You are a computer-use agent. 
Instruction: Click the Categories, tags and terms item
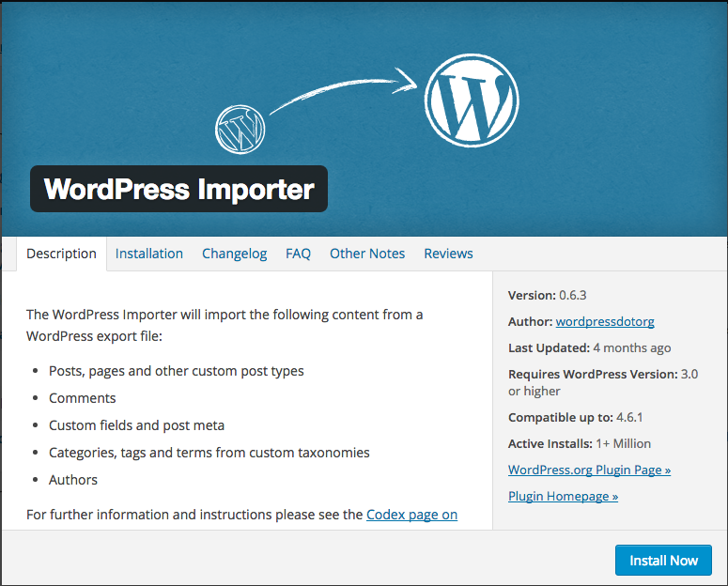pos(209,453)
